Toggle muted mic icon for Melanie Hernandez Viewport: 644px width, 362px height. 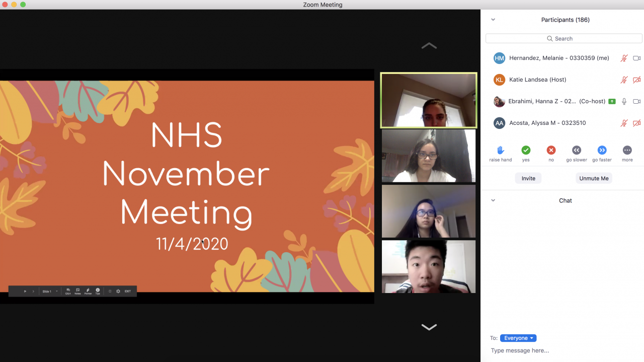point(624,58)
